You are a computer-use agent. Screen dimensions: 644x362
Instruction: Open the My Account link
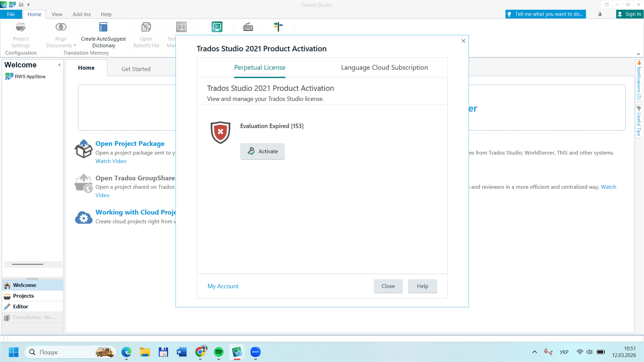tap(223, 286)
